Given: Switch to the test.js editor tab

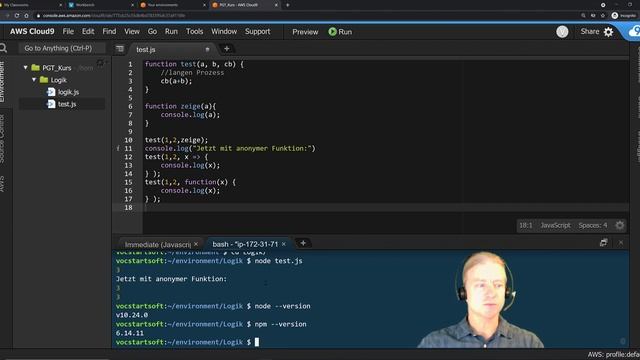Looking at the screenshot, I should click(146, 49).
